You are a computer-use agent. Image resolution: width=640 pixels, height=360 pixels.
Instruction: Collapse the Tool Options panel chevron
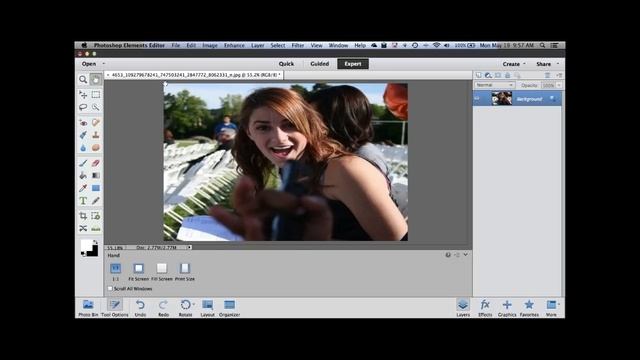[x=466, y=255]
